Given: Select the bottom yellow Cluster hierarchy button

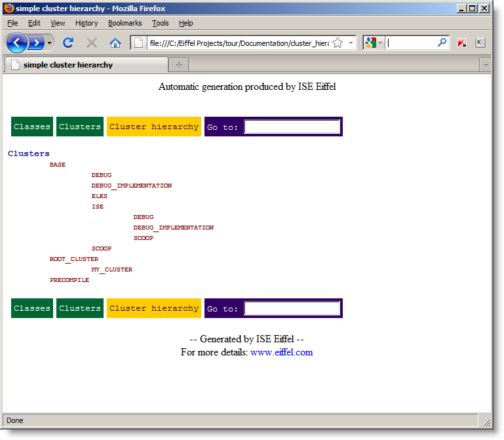Looking at the screenshot, I should point(154,308).
